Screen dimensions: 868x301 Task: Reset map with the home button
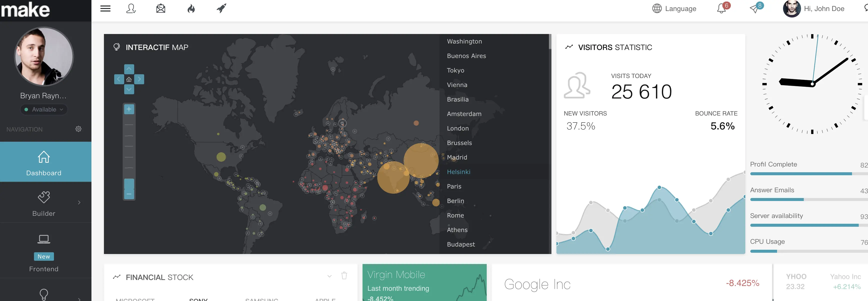(129, 79)
